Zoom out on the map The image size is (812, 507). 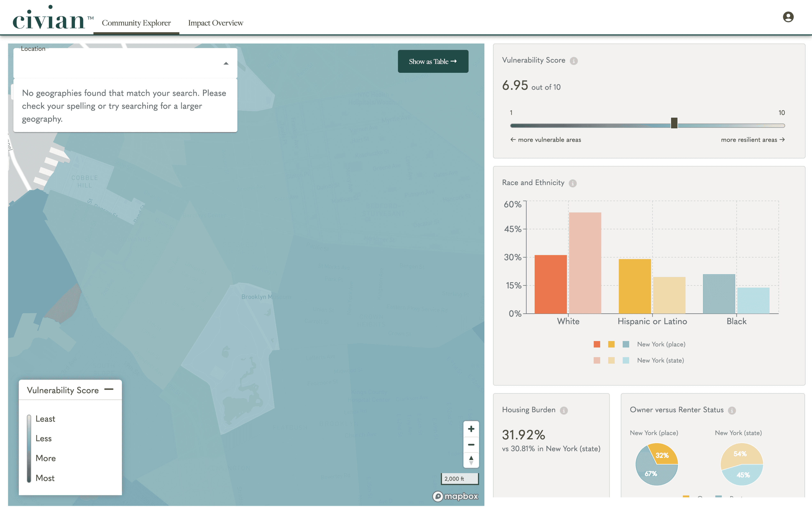pos(471,445)
